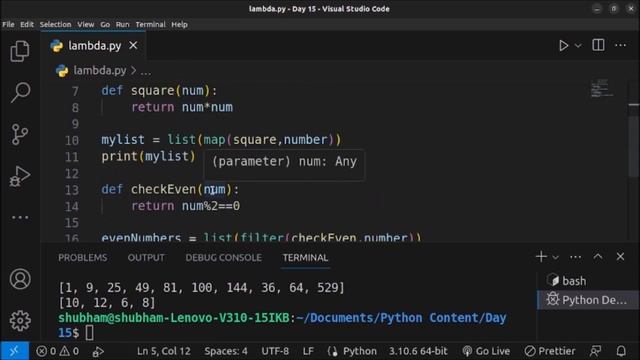Switch to the TERMINAL panel tab
Screen dimensions: 640x360
305,258
